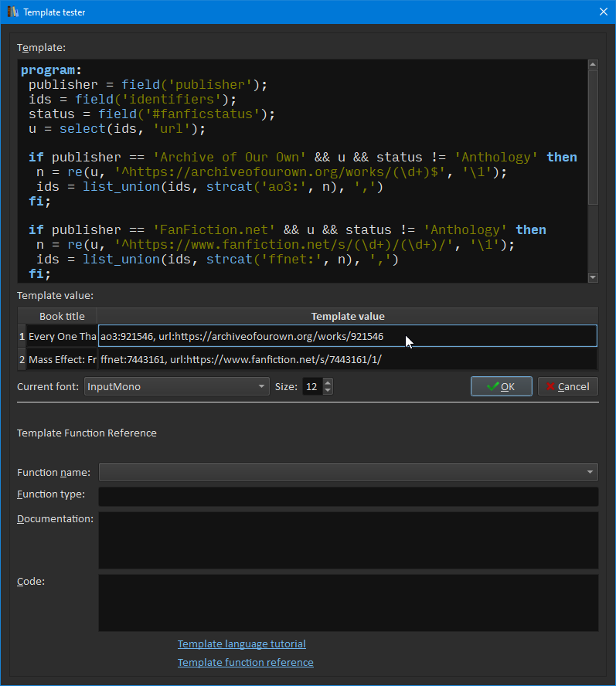The width and height of the screenshot is (616, 686).
Task: Select the Template value column header
Action: (347, 316)
